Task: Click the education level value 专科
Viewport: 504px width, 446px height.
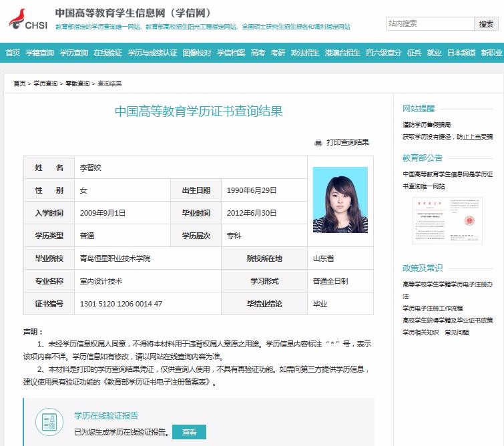Action: tap(234, 236)
